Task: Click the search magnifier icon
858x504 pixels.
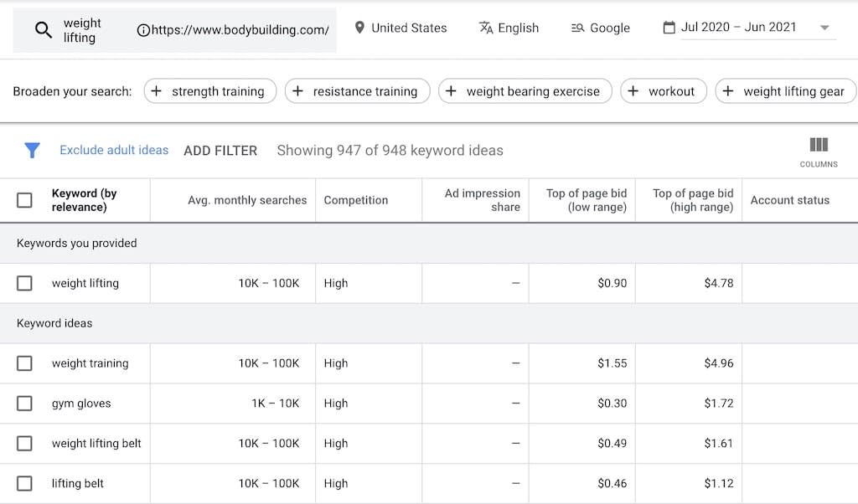Action: click(44, 31)
